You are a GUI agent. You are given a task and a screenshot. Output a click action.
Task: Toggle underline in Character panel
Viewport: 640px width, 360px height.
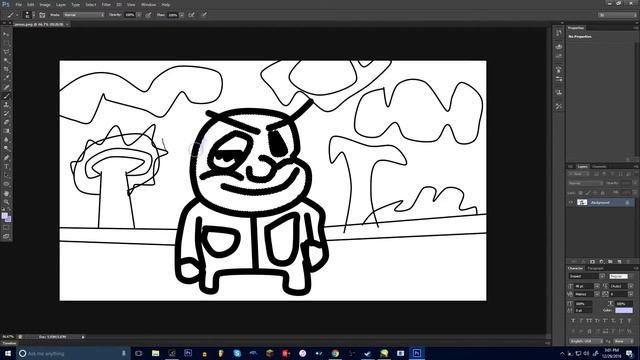tap(622, 321)
